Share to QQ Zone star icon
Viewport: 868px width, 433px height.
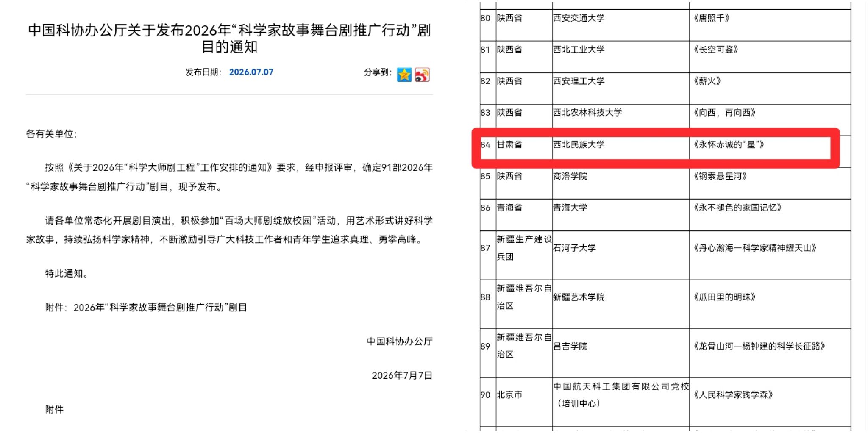[404, 75]
